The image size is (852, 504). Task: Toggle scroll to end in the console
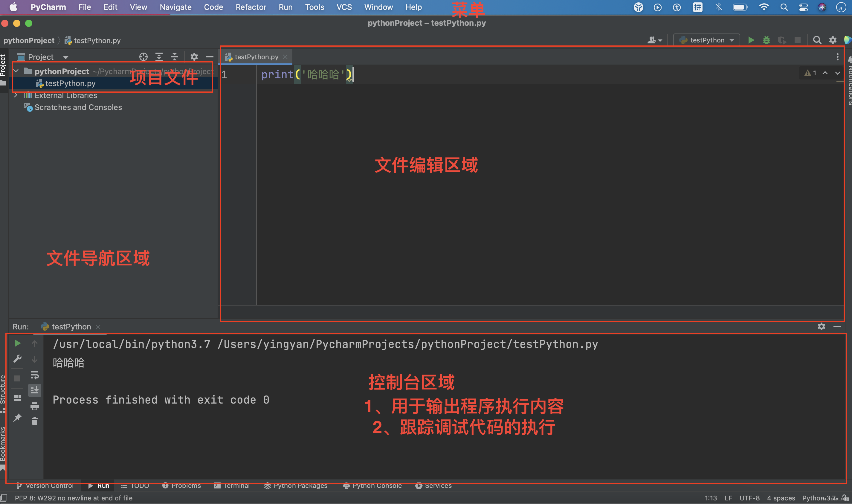34,390
